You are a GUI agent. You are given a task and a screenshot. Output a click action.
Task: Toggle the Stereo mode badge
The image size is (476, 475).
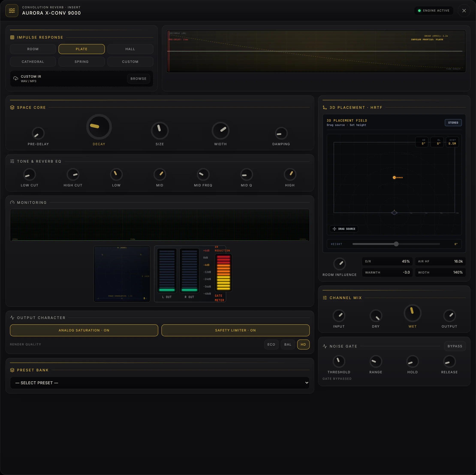453,123
